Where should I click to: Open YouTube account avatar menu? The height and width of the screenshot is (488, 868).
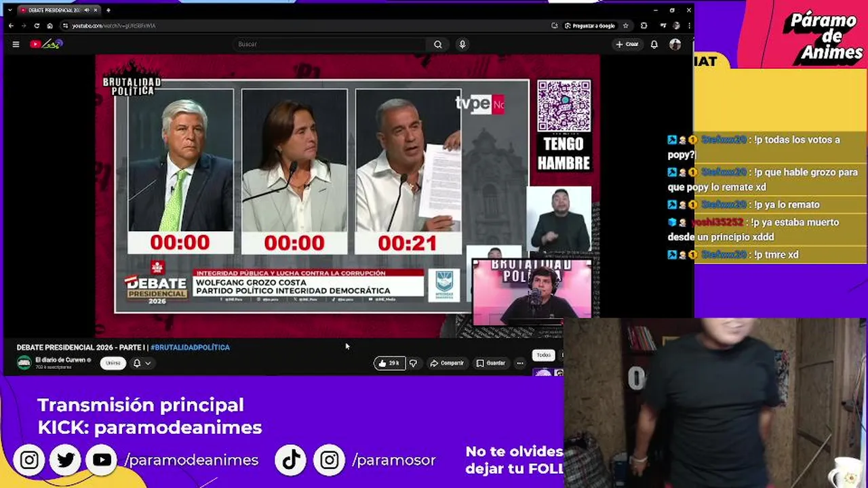click(675, 44)
